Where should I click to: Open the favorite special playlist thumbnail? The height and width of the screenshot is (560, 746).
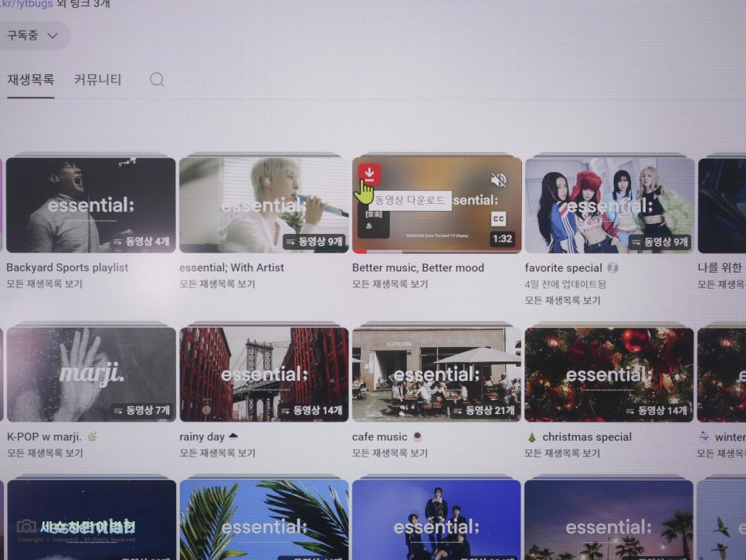(609, 205)
